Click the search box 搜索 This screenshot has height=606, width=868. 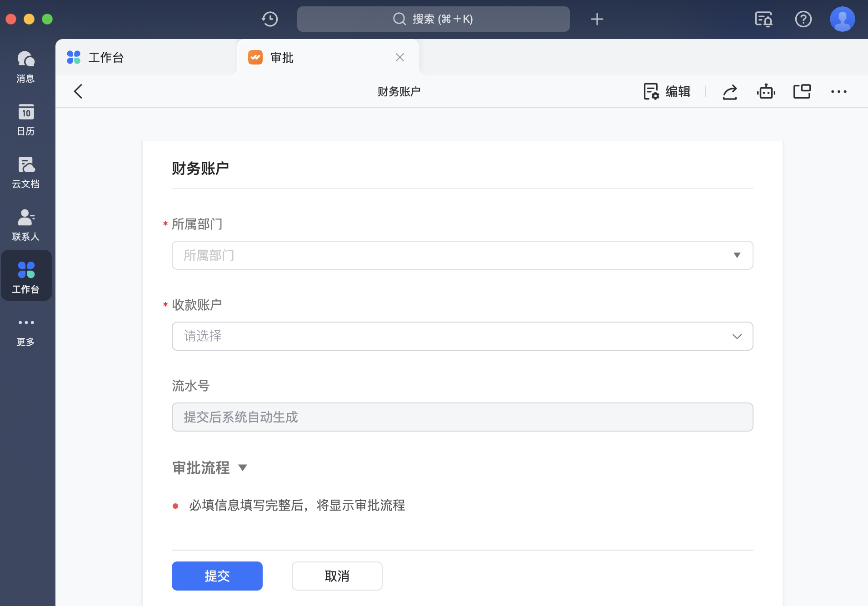[433, 19]
